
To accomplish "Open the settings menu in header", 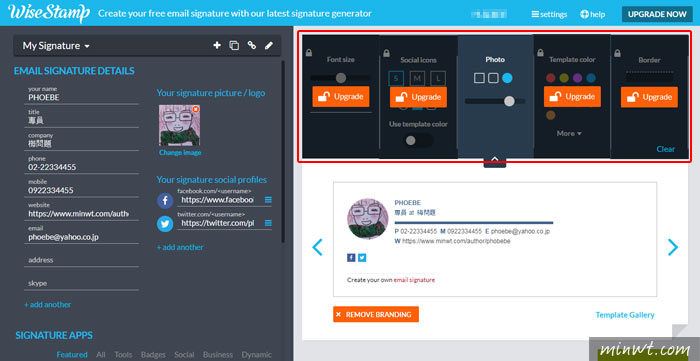I will pyautogui.click(x=549, y=14).
